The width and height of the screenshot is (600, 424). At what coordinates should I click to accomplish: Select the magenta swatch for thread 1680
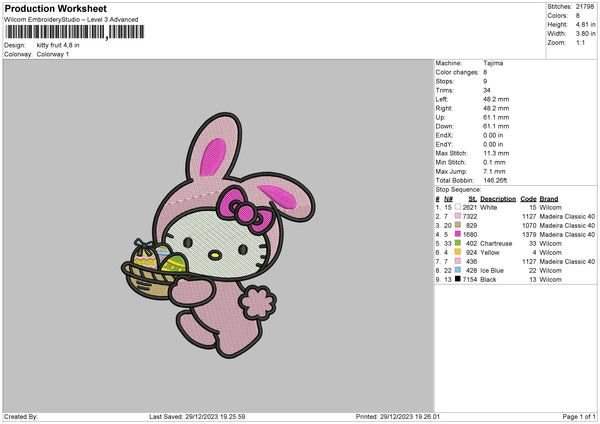point(457,234)
